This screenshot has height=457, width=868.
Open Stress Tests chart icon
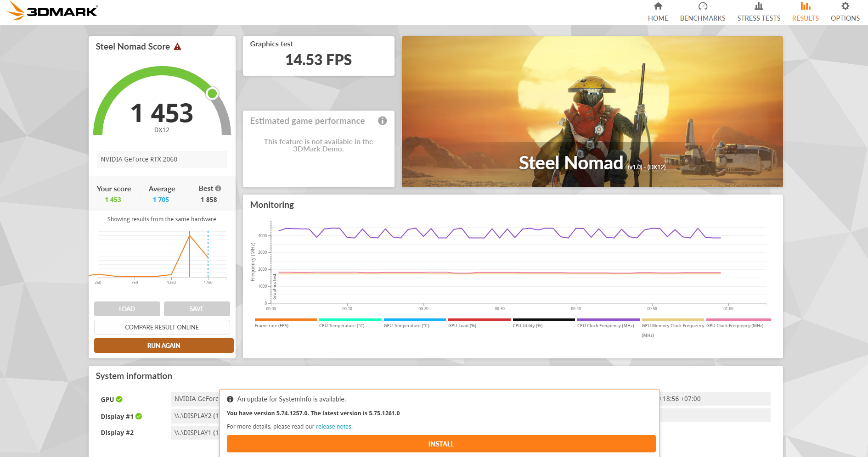click(758, 6)
